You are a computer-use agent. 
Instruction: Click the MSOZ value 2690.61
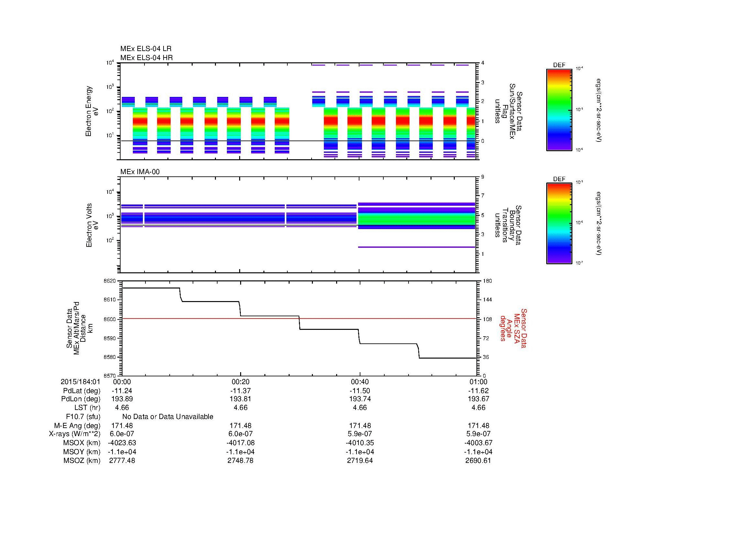pyautogui.click(x=478, y=460)
